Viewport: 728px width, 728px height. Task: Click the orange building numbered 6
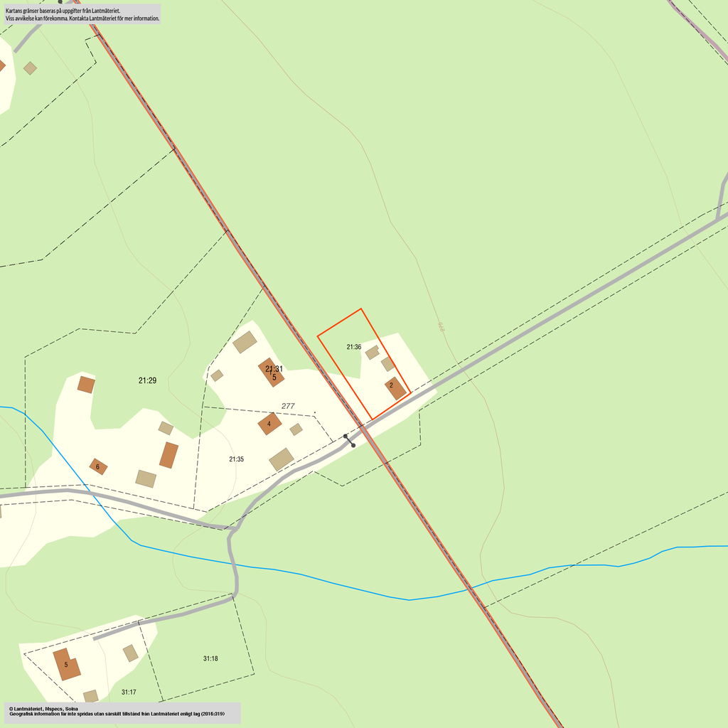coord(98,466)
